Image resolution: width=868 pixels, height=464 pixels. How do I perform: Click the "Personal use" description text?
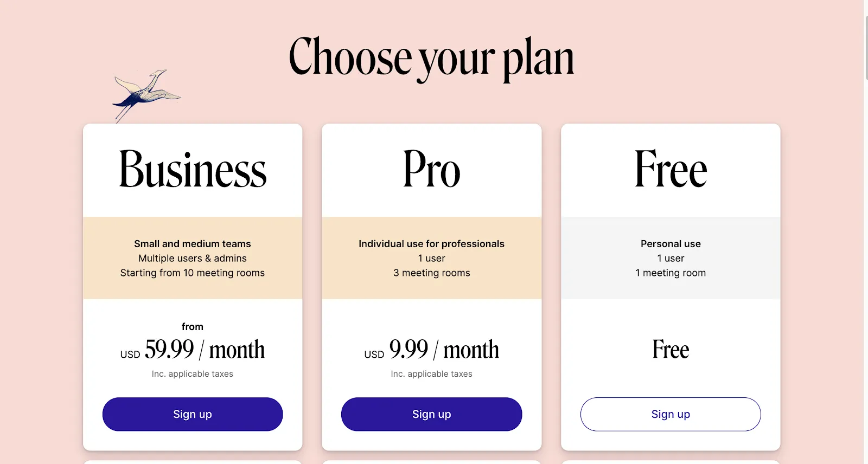click(x=671, y=244)
